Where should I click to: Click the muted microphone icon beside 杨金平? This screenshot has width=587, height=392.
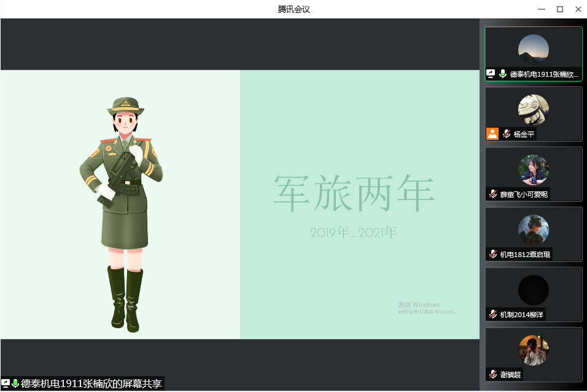(x=507, y=134)
